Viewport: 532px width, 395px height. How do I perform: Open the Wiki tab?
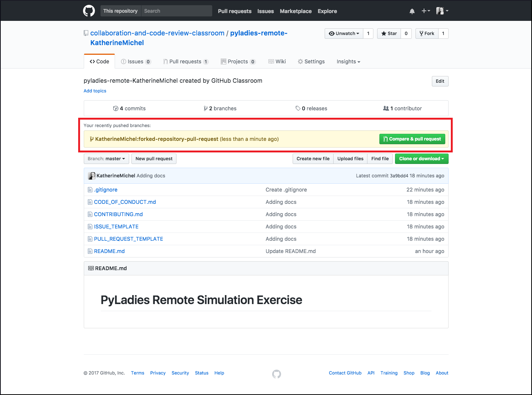[277, 61]
